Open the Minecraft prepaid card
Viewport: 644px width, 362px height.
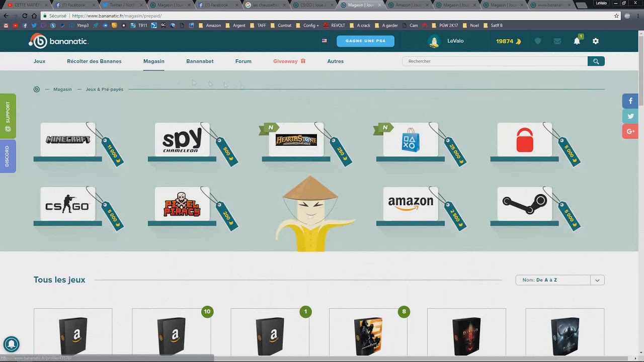(x=68, y=140)
